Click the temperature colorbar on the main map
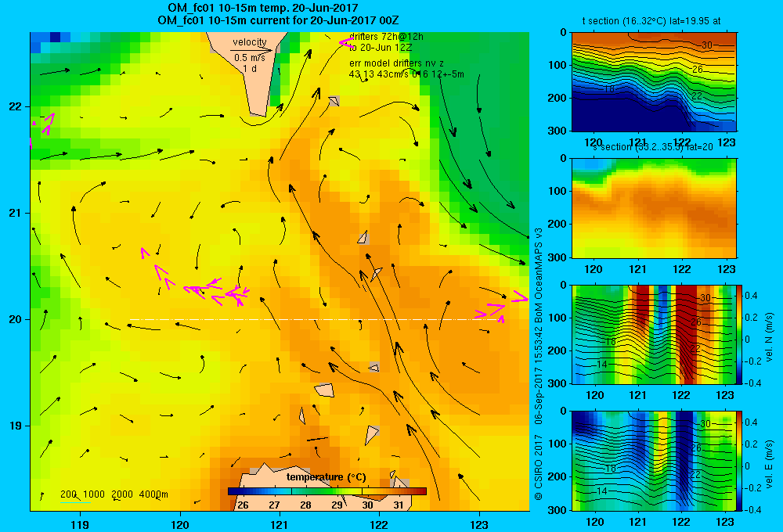This screenshot has height=532, width=783. click(327, 491)
